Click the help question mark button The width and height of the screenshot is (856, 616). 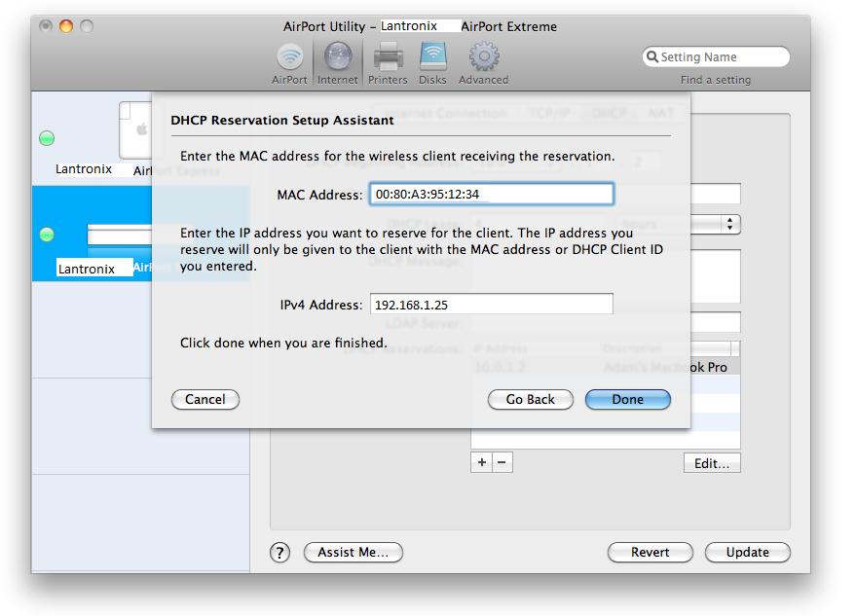click(x=279, y=552)
